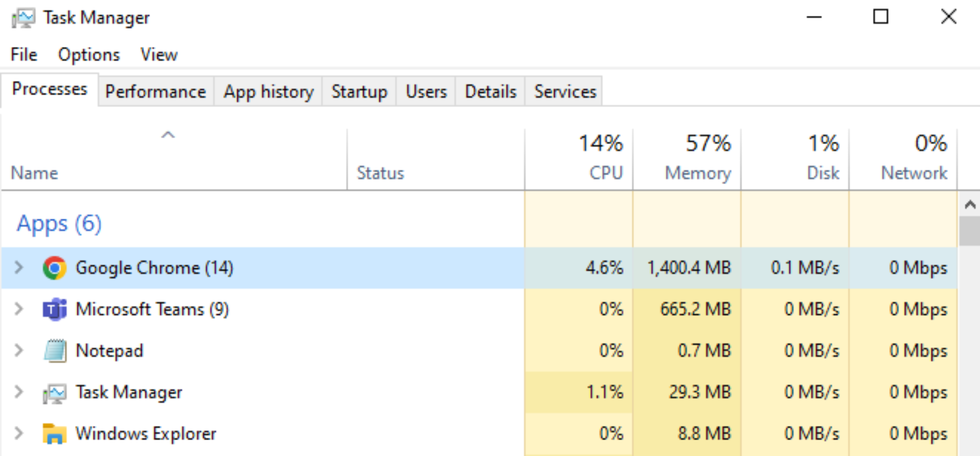Select the Task Manager row name
980x456 pixels.
129,392
